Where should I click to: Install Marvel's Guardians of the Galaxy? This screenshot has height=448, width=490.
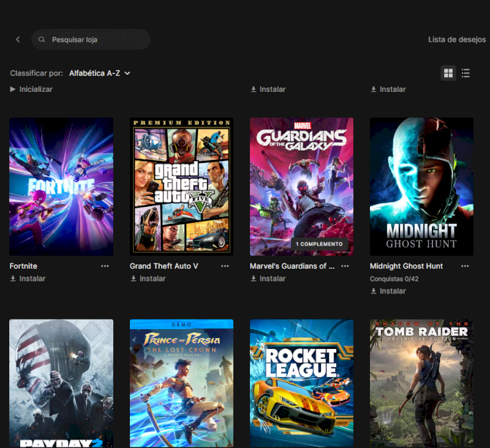point(268,278)
